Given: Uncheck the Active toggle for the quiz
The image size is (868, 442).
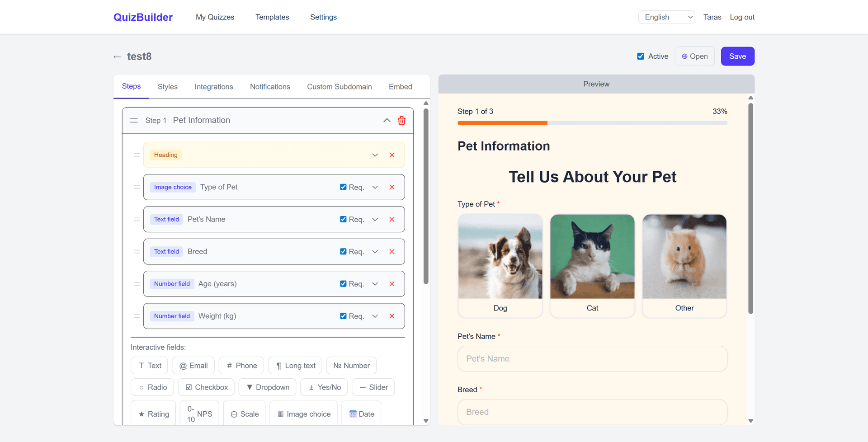Looking at the screenshot, I should click(641, 56).
